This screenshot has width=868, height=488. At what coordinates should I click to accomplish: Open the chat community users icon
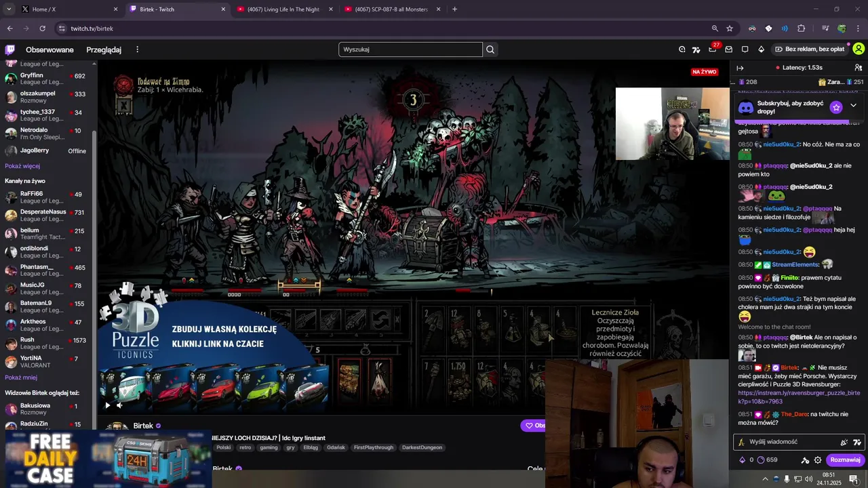858,68
